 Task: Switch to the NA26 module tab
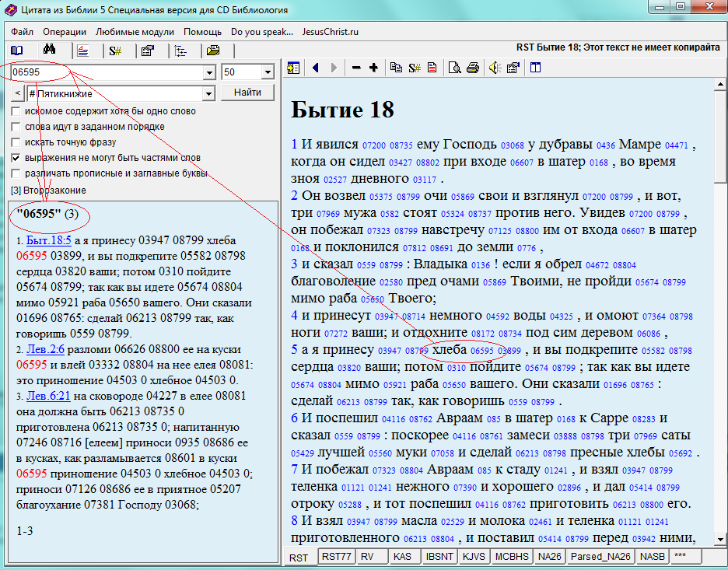pyautogui.click(x=550, y=556)
